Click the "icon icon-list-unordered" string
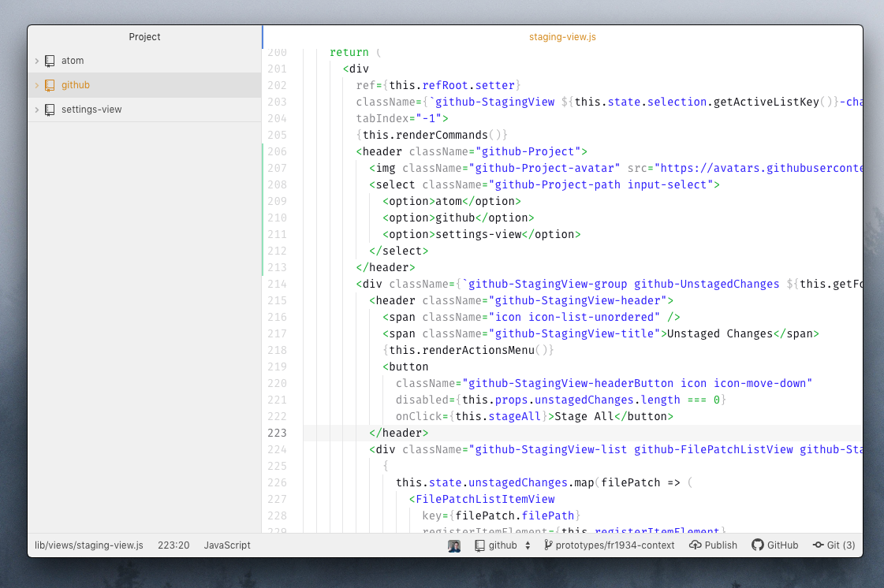884x588 pixels. pyautogui.click(x=575, y=318)
